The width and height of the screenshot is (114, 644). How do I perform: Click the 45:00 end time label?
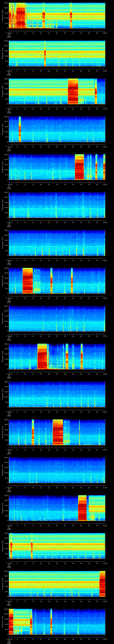click(105, 639)
